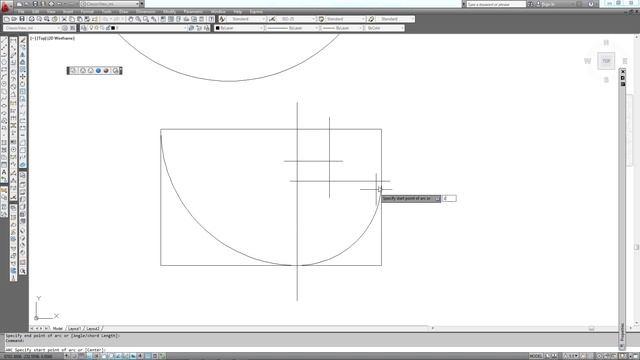
Task: Toggle Lineweight display in status bar
Action: (x=140, y=356)
